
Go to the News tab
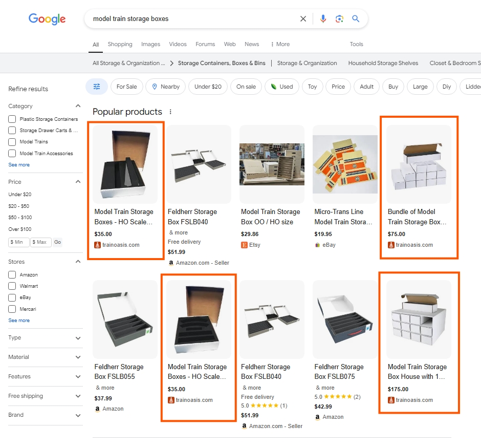(252, 44)
